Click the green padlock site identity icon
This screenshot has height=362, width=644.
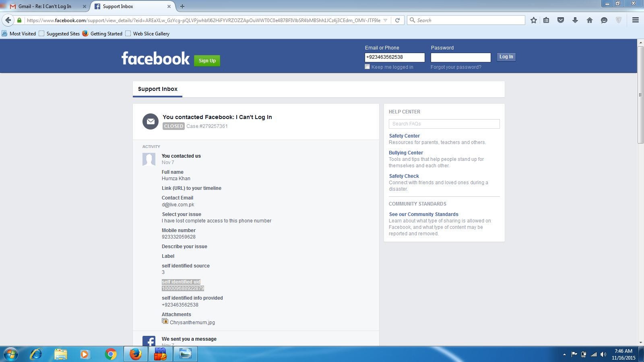tap(19, 20)
